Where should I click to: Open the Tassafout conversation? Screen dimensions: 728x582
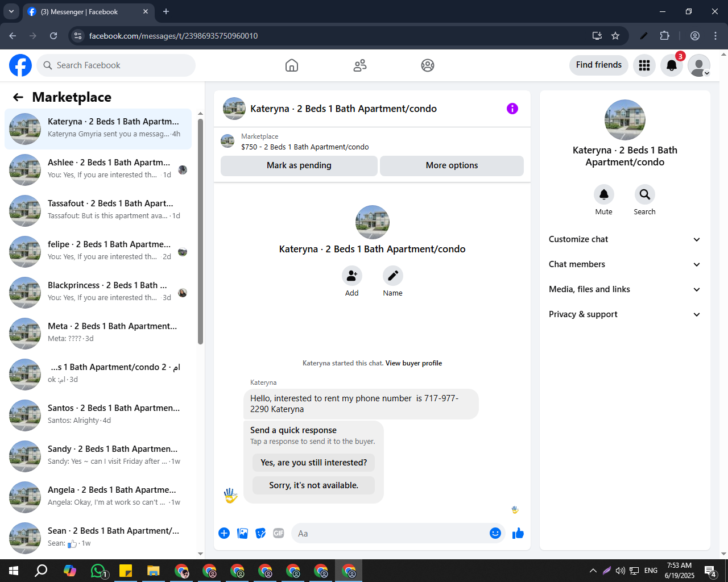[x=98, y=211]
